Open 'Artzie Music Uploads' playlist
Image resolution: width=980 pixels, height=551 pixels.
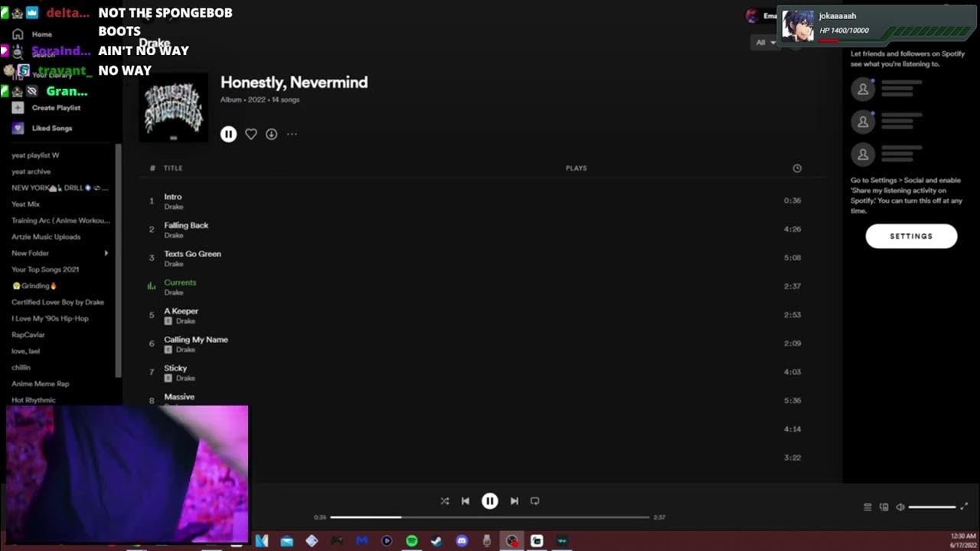pyautogui.click(x=46, y=236)
